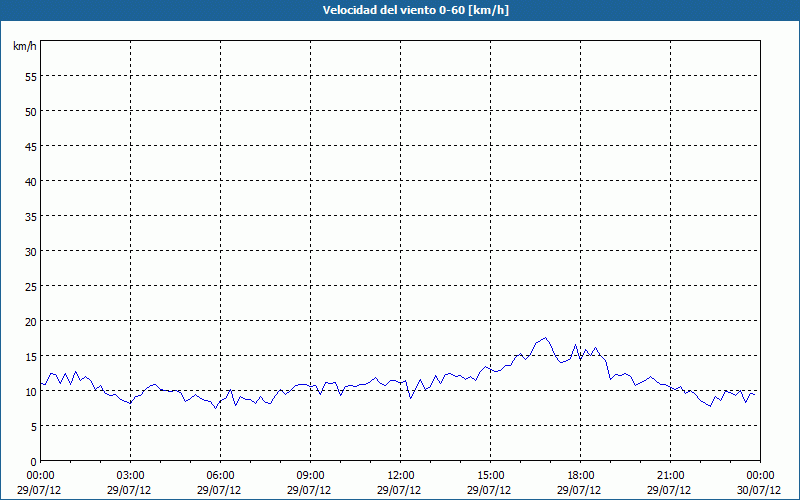Select the y-axis value '25'
This screenshot has width=800, height=500.
tap(31, 286)
